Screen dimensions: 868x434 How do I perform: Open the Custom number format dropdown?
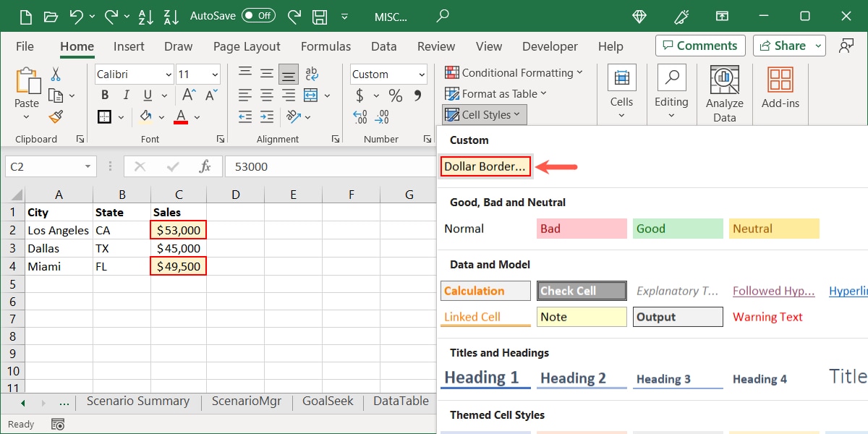click(423, 74)
